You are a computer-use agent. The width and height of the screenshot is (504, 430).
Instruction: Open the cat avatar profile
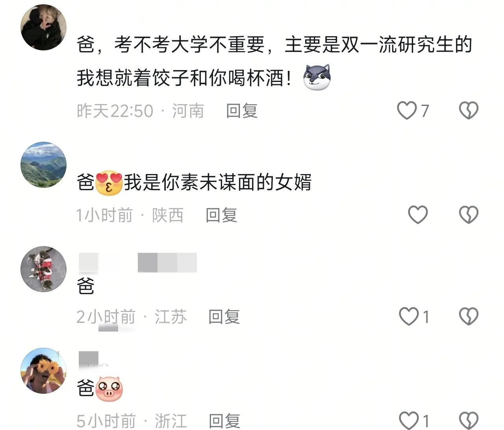(x=43, y=269)
